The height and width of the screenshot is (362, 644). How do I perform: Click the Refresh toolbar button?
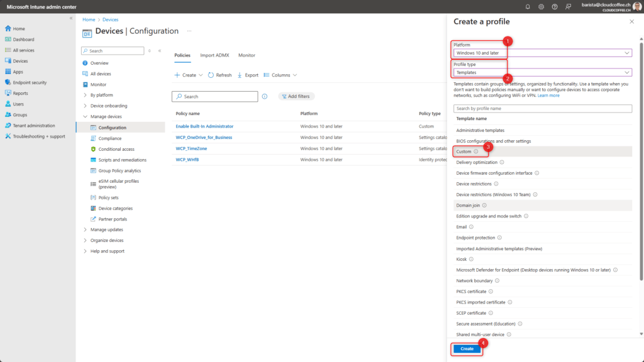coord(219,75)
